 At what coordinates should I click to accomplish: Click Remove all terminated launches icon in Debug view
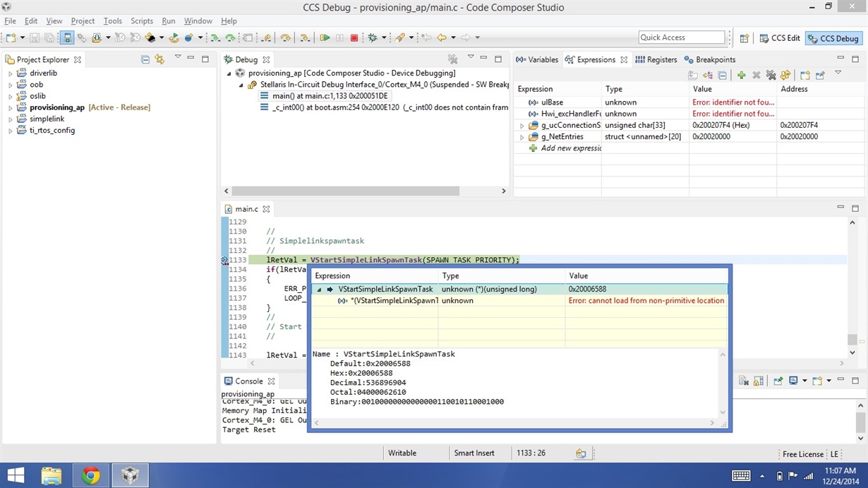(453, 59)
